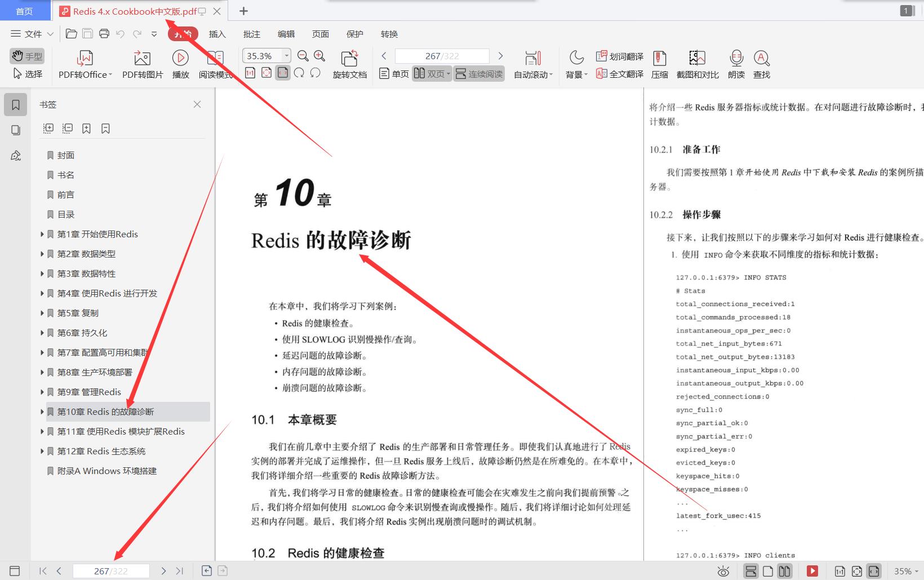924x580 pixels.
Task: Click the 压缩 compress icon
Action: tap(660, 58)
